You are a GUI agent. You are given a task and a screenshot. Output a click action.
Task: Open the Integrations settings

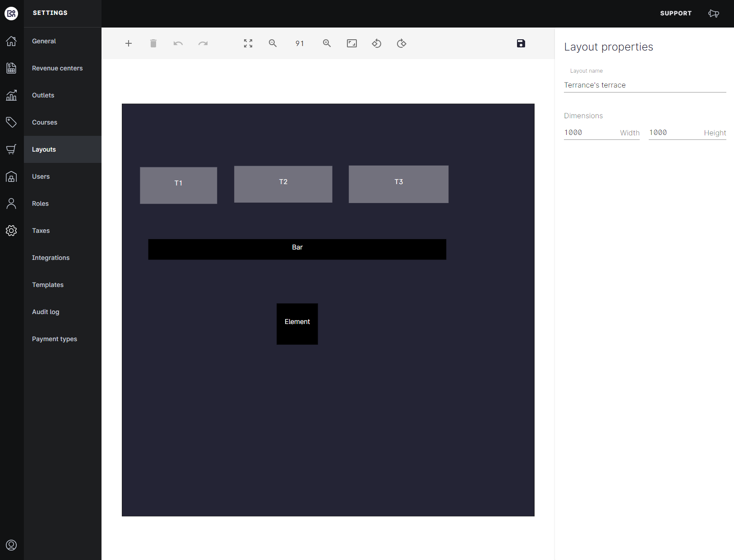click(51, 258)
